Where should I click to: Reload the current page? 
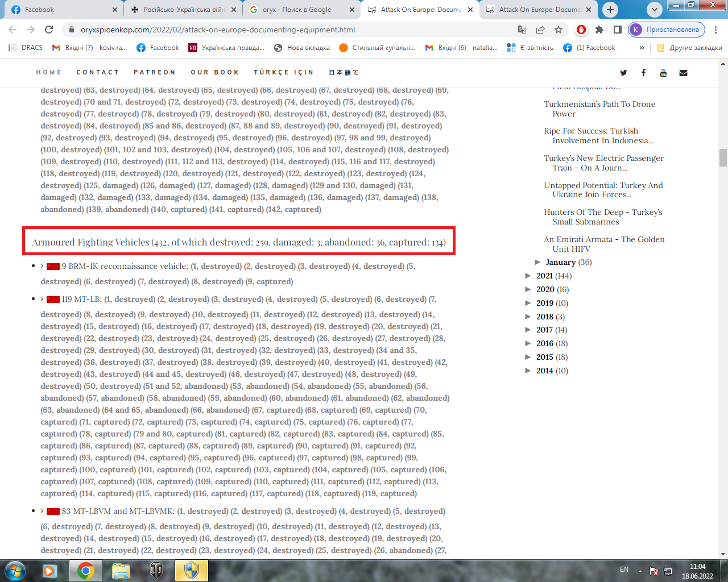pyautogui.click(x=49, y=30)
